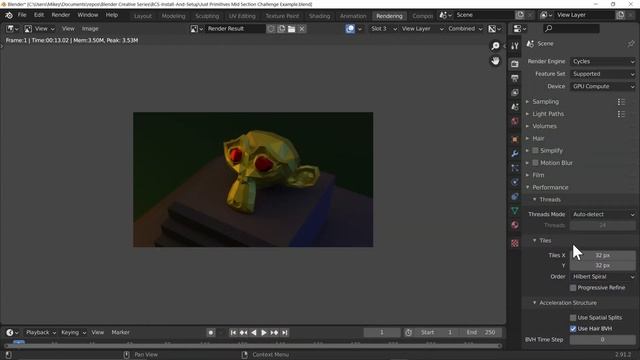The height and width of the screenshot is (360, 640).
Task: Disable Use Hair BVH checkbox
Action: pos(573,329)
